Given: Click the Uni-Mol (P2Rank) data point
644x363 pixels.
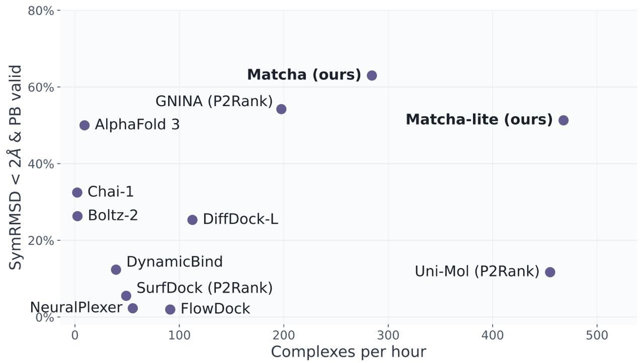Looking at the screenshot, I should pyautogui.click(x=550, y=272).
